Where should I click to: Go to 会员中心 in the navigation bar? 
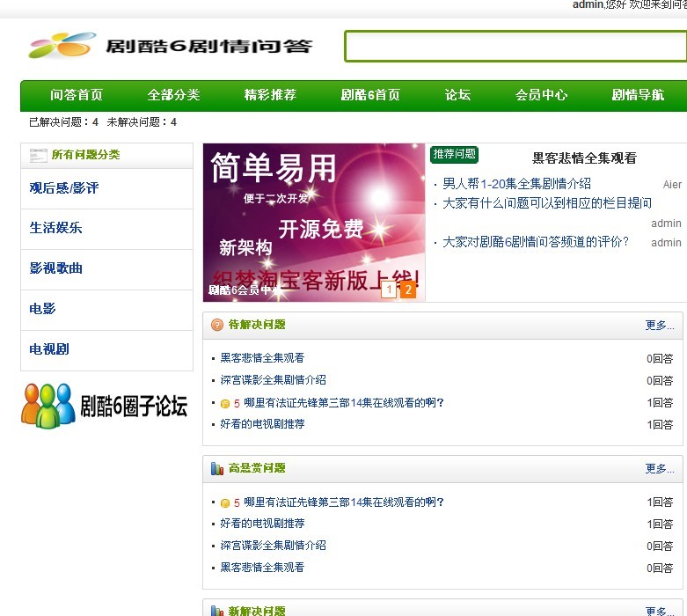click(541, 95)
